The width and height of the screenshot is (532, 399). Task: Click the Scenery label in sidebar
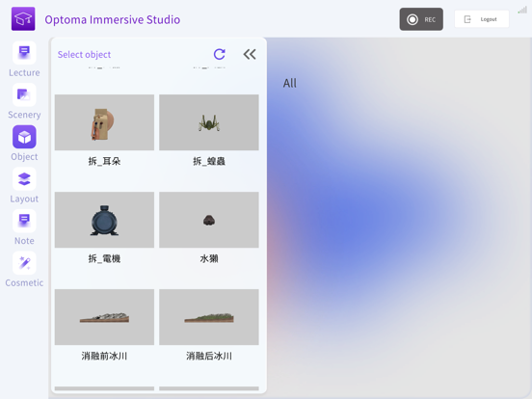[x=24, y=115]
